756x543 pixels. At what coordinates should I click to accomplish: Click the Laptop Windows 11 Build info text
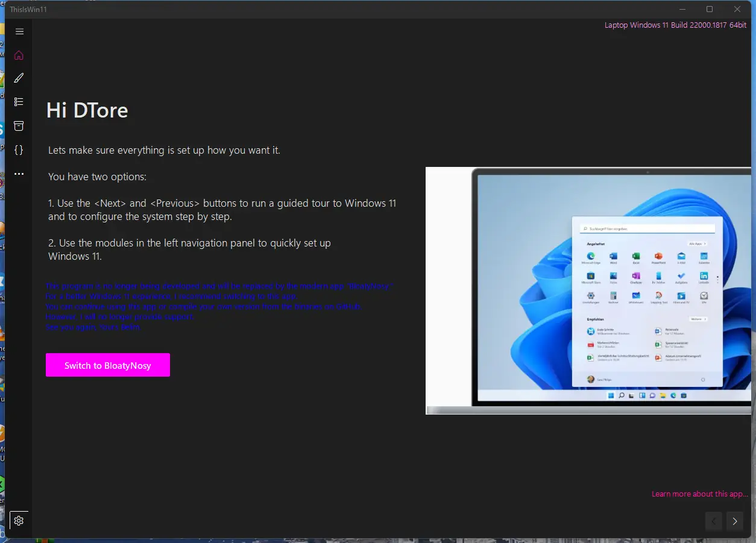coord(675,25)
